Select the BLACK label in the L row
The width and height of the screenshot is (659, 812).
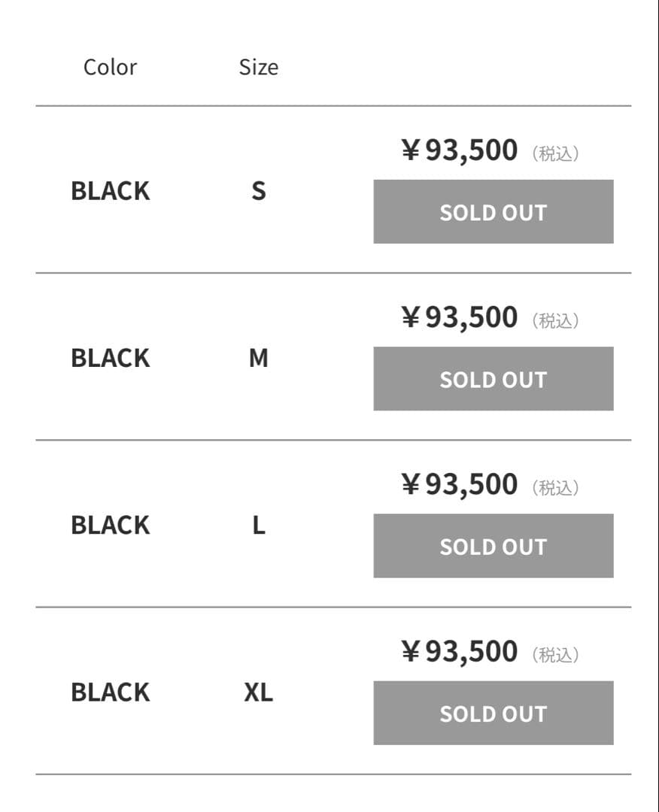click(x=110, y=525)
